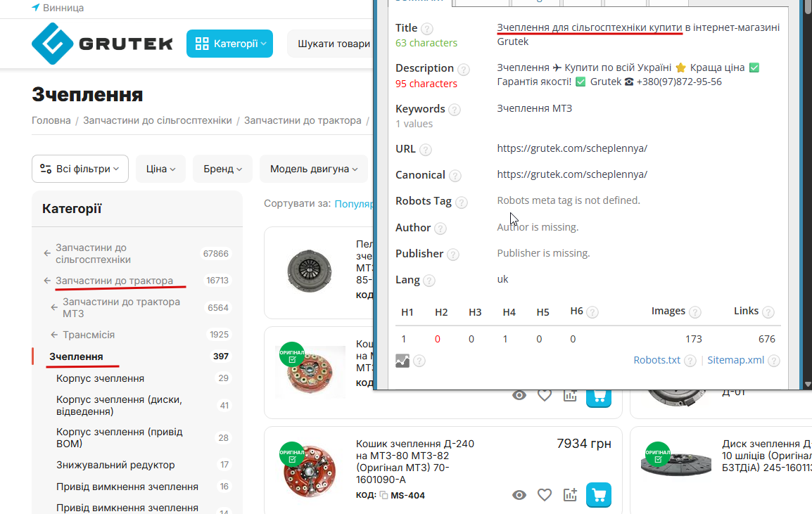Image resolution: width=812 pixels, height=514 pixels.
Task: Open the Бренд filter dropdown
Action: coord(222,169)
